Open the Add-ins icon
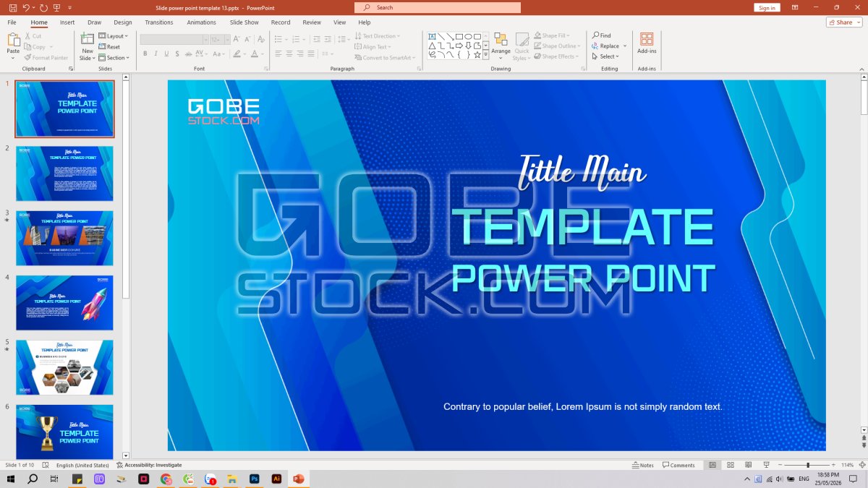The width and height of the screenshot is (868, 488). pyautogui.click(x=647, y=39)
